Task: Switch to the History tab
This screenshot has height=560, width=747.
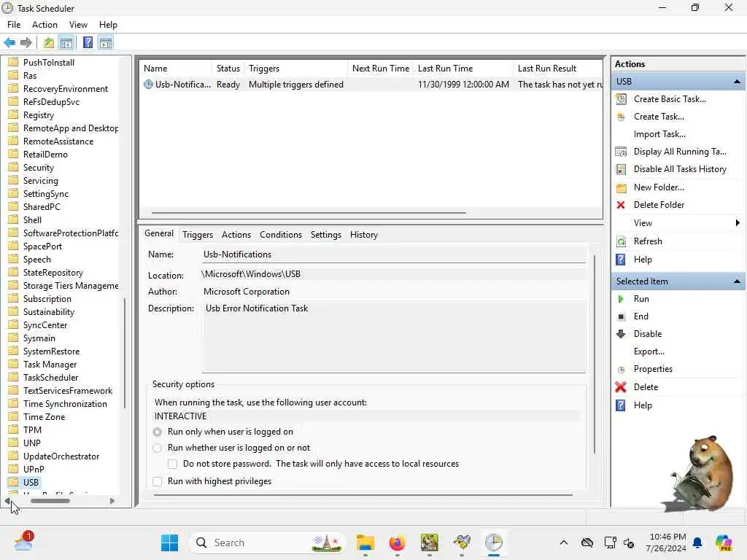Action: click(x=364, y=235)
